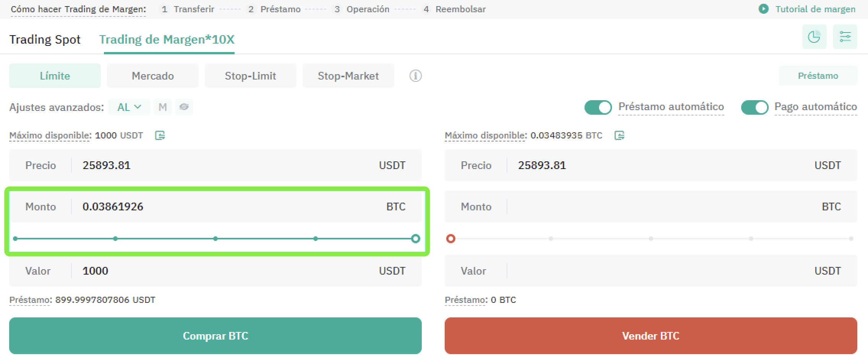868x361 pixels.
Task: Click the USDT transfer icon beside Máximo disponible
Action: tap(160, 135)
